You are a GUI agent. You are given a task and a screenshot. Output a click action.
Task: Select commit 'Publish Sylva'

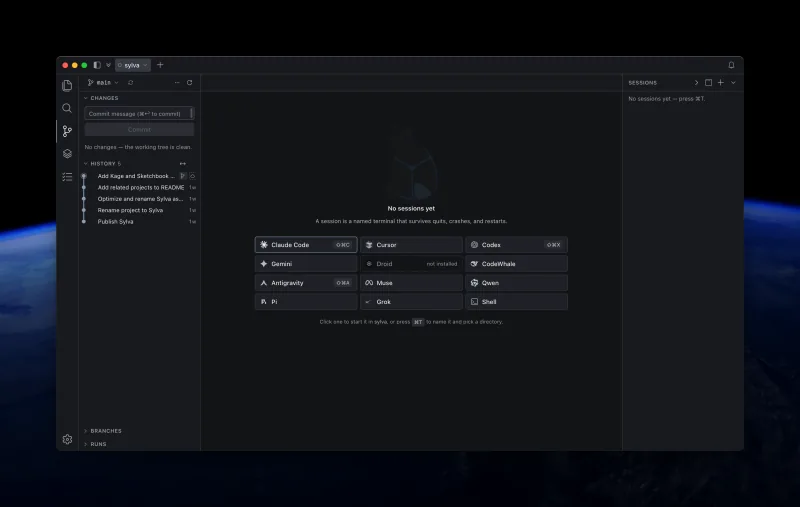[x=115, y=221]
